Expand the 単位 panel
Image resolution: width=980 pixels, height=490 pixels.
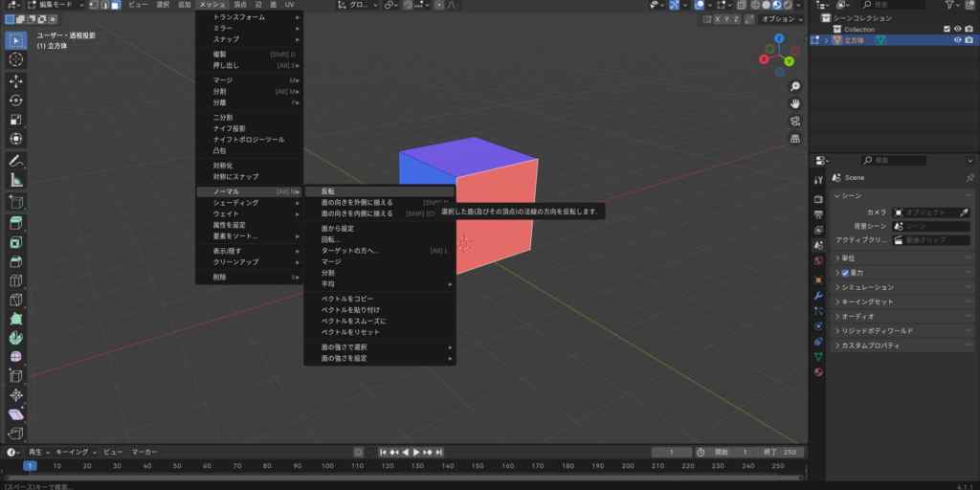click(902, 258)
